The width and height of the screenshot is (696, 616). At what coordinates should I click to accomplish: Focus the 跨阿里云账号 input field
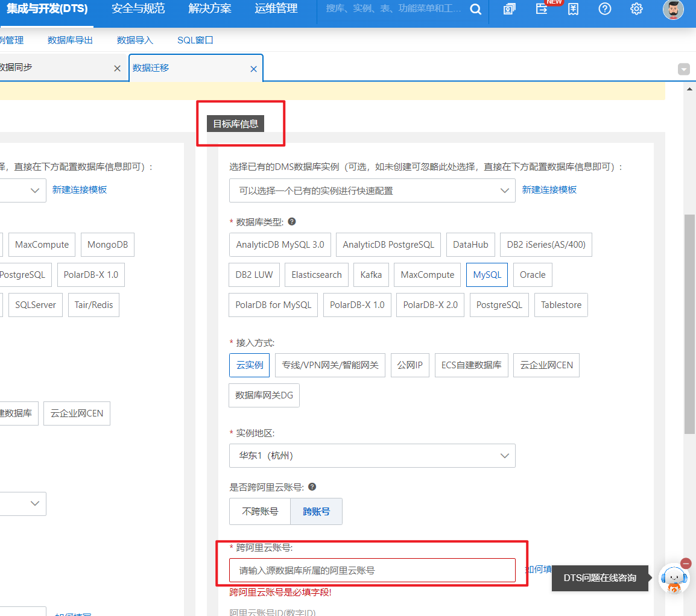[x=372, y=570]
